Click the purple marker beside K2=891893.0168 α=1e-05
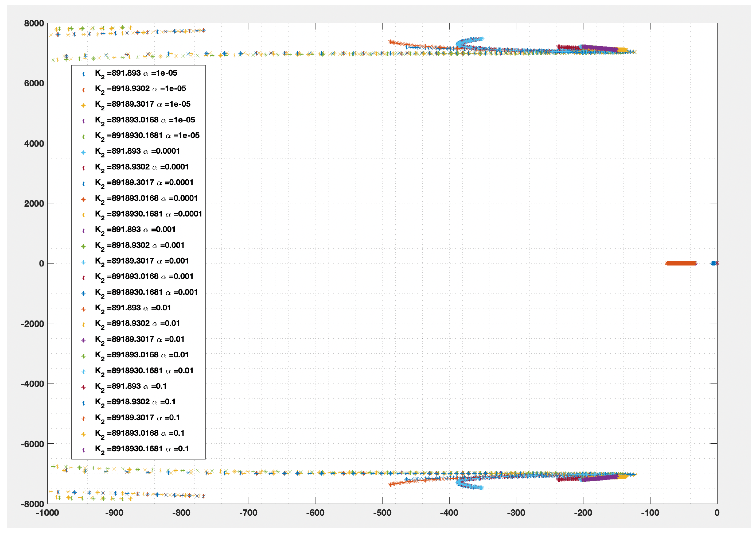The image size is (756, 535). pos(83,121)
